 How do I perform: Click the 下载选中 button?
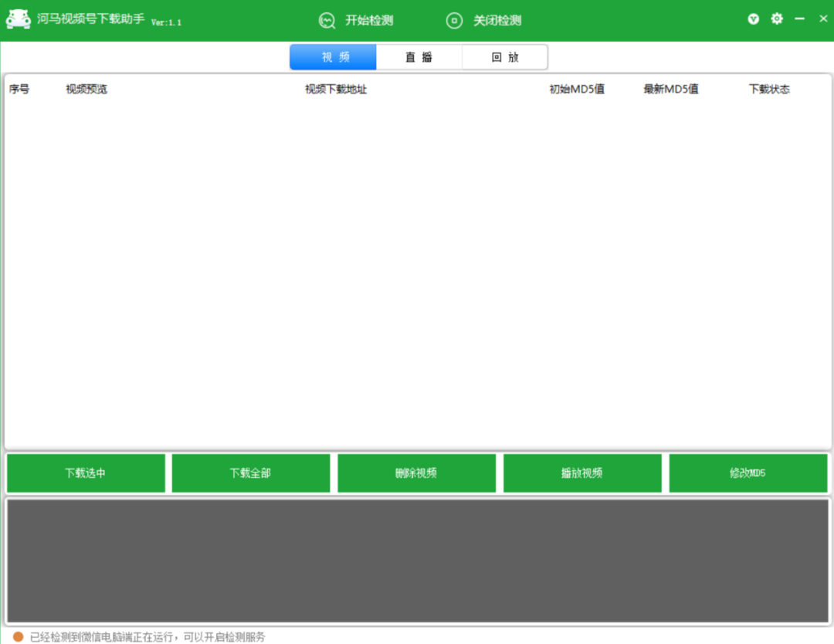(x=86, y=473)
